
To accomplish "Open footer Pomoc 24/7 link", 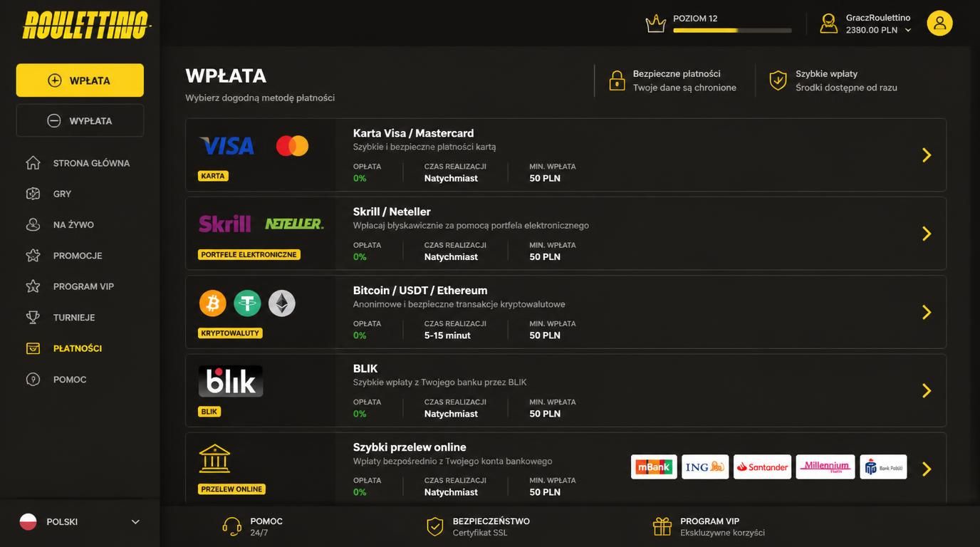I will pyautogui.click(x=253, y=526).
